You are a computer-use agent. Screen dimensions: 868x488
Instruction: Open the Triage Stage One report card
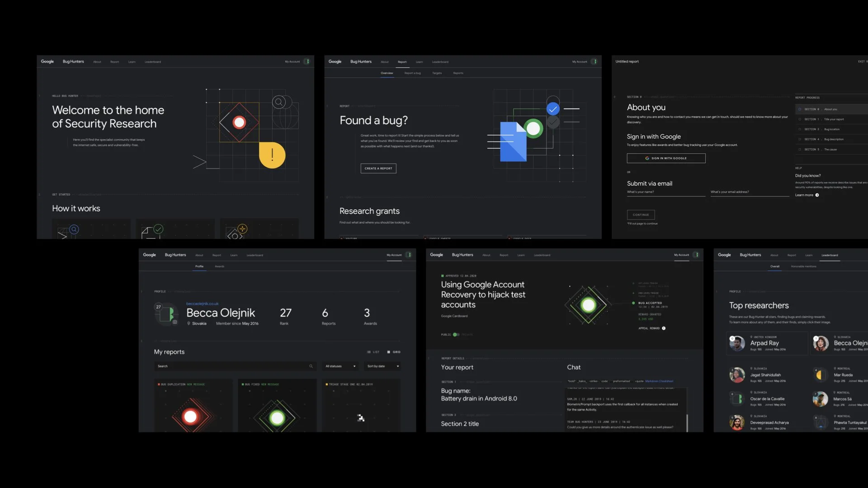[361, 405]
